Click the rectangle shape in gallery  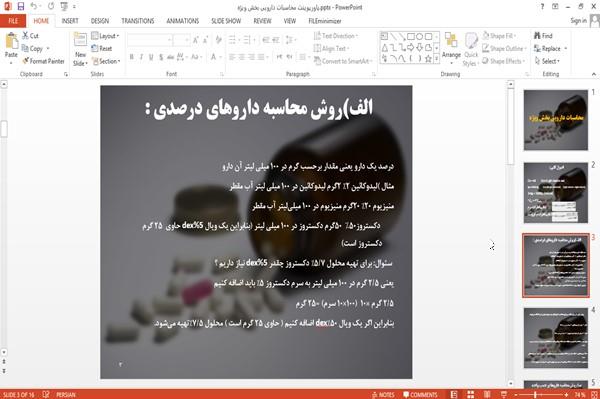coord(411,36)
